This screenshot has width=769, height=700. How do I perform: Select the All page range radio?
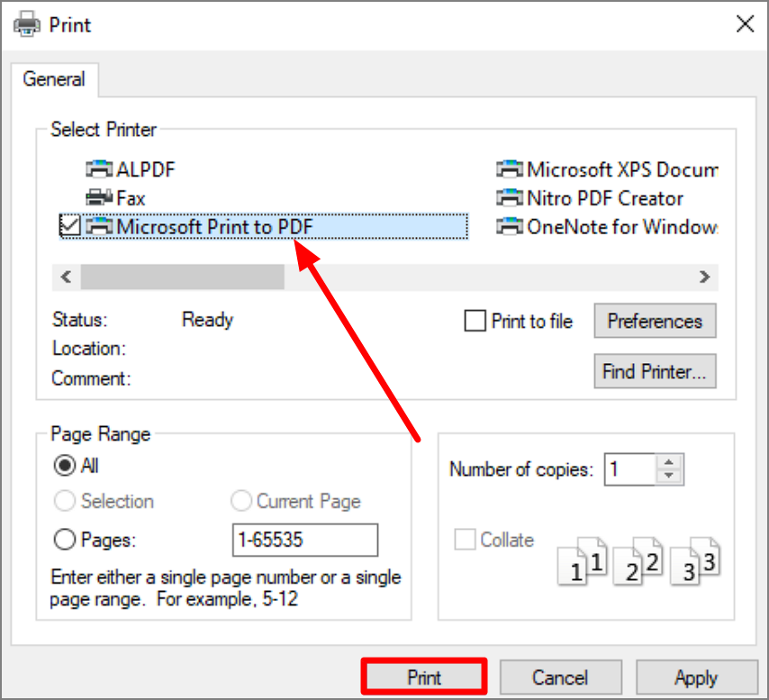pyautogui.click(x=65, y=465)
